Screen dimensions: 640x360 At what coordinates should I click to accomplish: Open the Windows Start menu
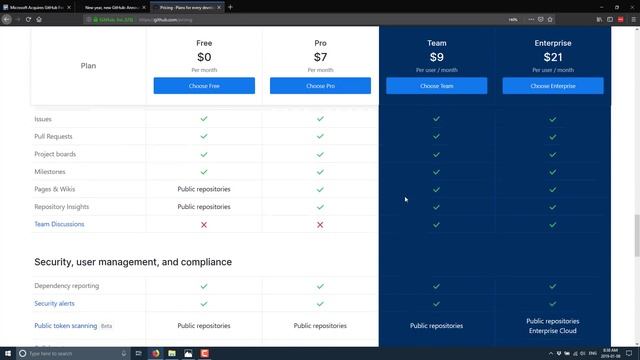(8, 353)
